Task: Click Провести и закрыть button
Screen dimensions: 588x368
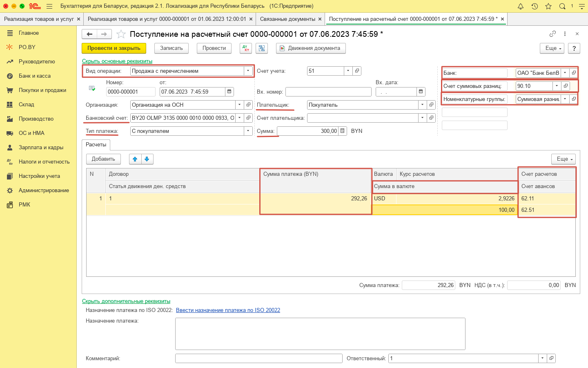Action: click(x=114, y=48)
